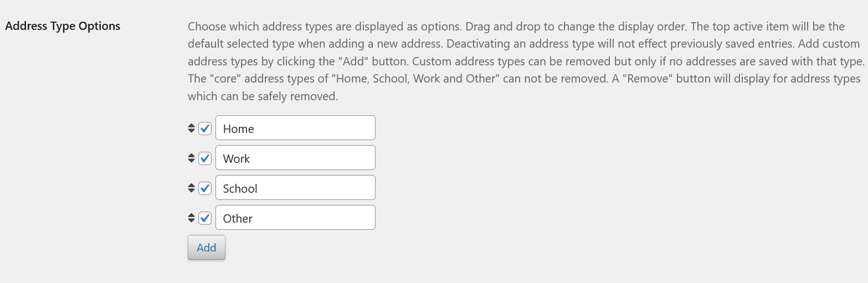Click right after the word Home in its field
Image resolution: width=868 pixels, height=283 pixels.
click(255, 128)
